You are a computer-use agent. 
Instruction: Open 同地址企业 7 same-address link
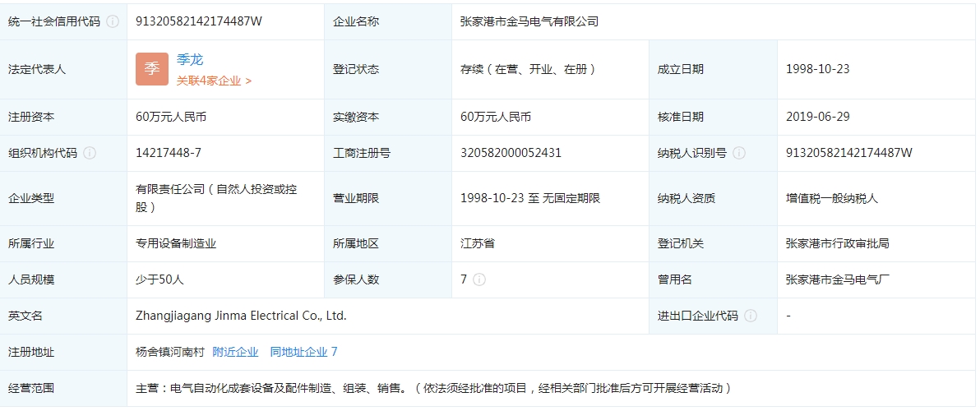[303, 352]
